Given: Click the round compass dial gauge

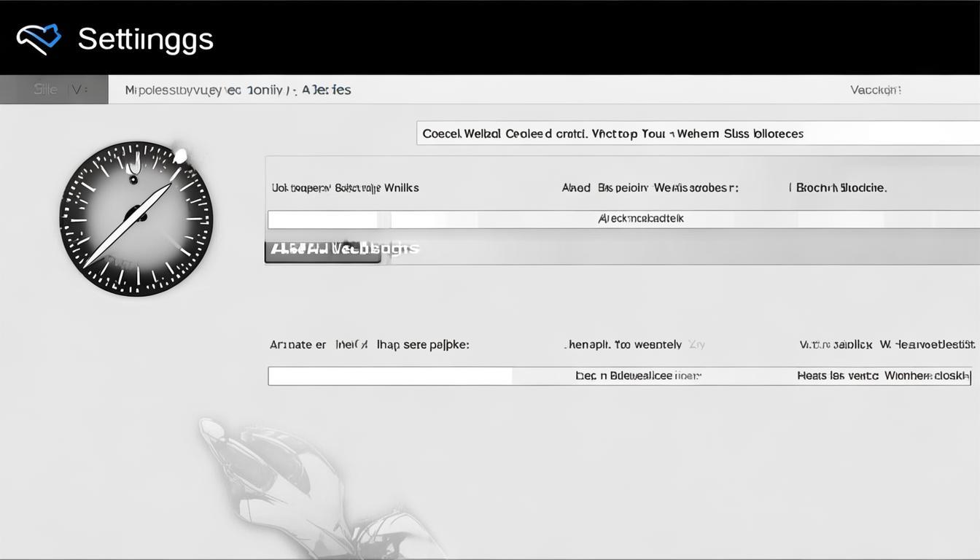Looking at the screenshot, I should (x=136, y=219).
